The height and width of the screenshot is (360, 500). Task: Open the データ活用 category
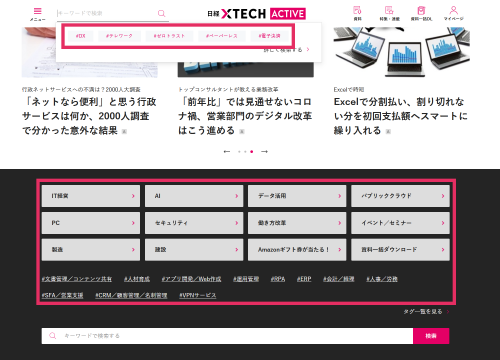[297, 196]
